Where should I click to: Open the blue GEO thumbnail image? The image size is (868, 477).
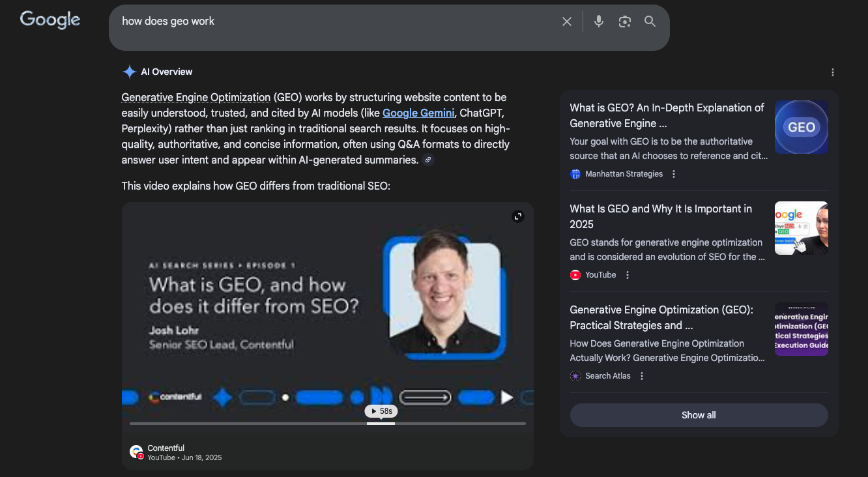click(x=801, y=127)
